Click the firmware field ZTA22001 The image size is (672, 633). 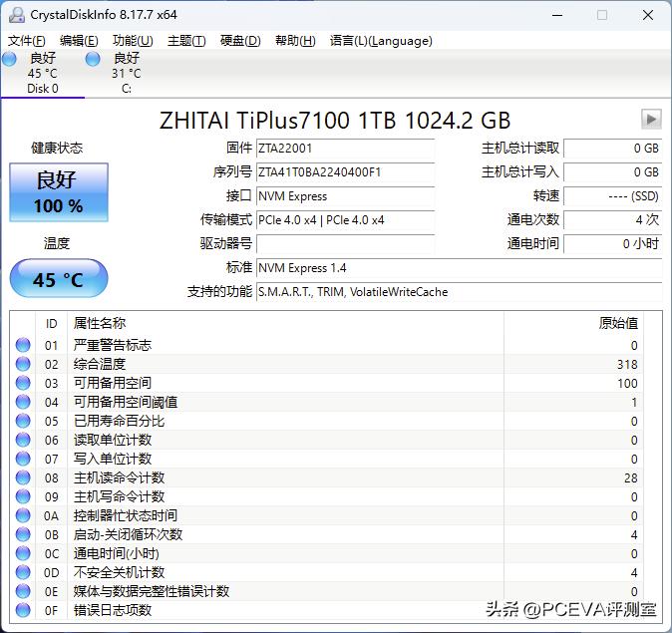[345, 149]
